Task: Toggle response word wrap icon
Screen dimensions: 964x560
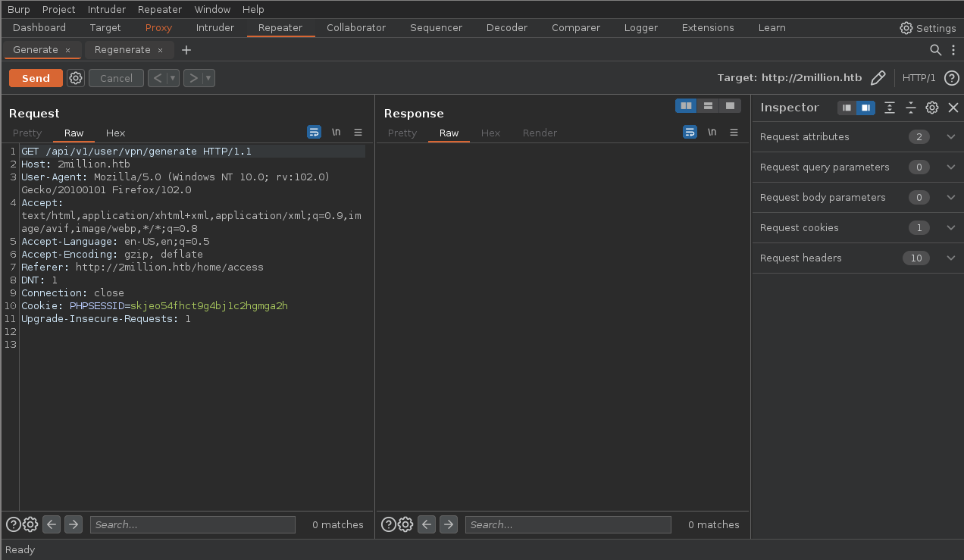Action: point(690,132)
